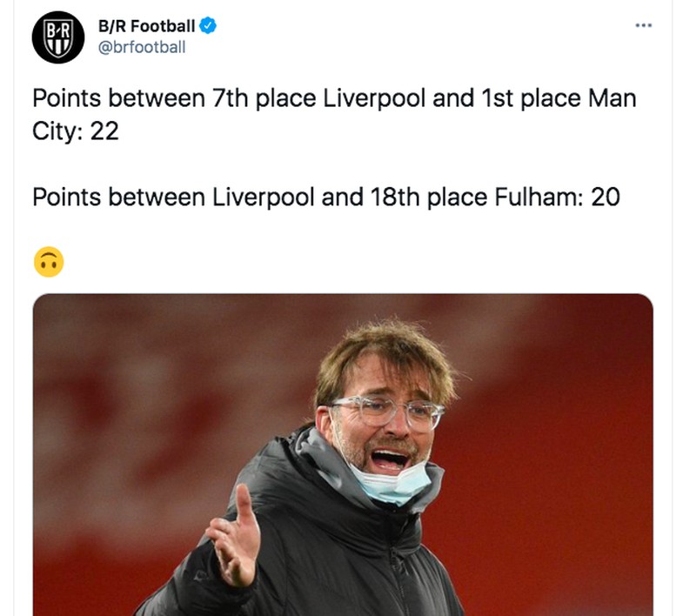Image resolution: width=696 pixels, height=616 pixels.
Task: Select the number 22 in the tweet
Action: pos(105,124)
